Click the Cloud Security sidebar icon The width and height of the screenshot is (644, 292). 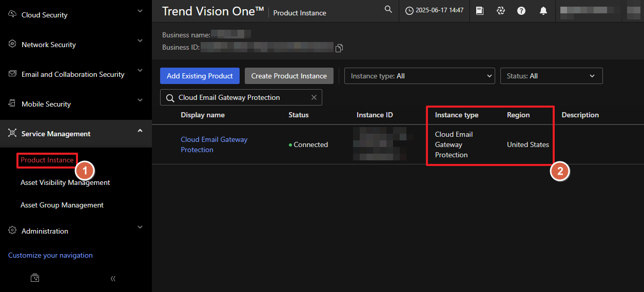click(12, 14)
